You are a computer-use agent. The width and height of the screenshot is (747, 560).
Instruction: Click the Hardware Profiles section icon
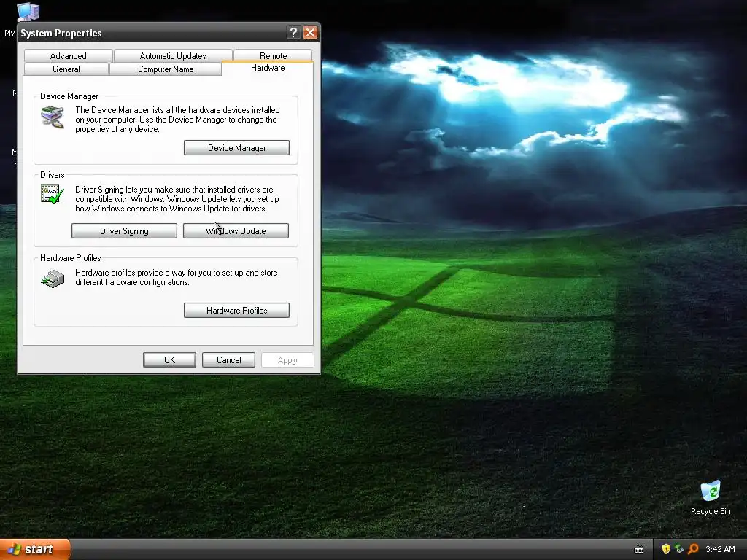53,279
